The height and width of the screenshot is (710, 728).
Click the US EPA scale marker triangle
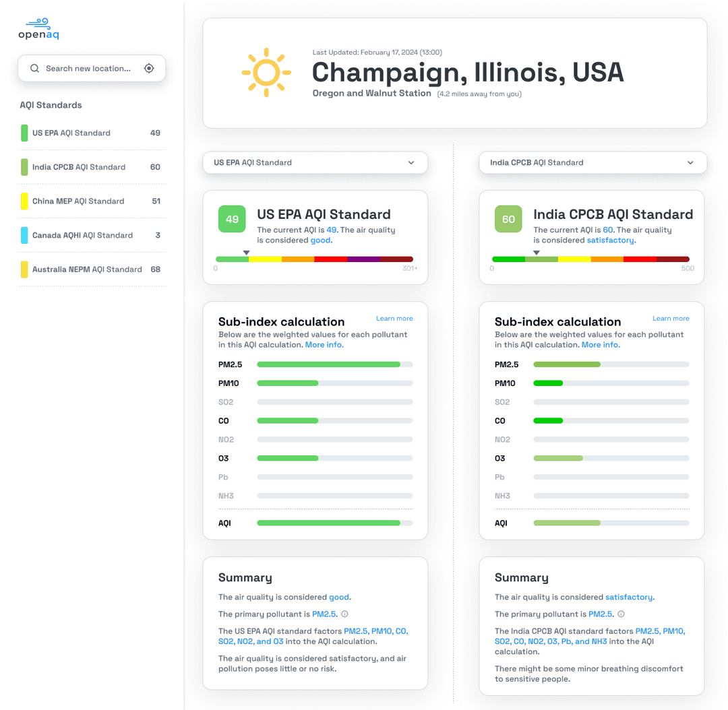tap(247, 253)
